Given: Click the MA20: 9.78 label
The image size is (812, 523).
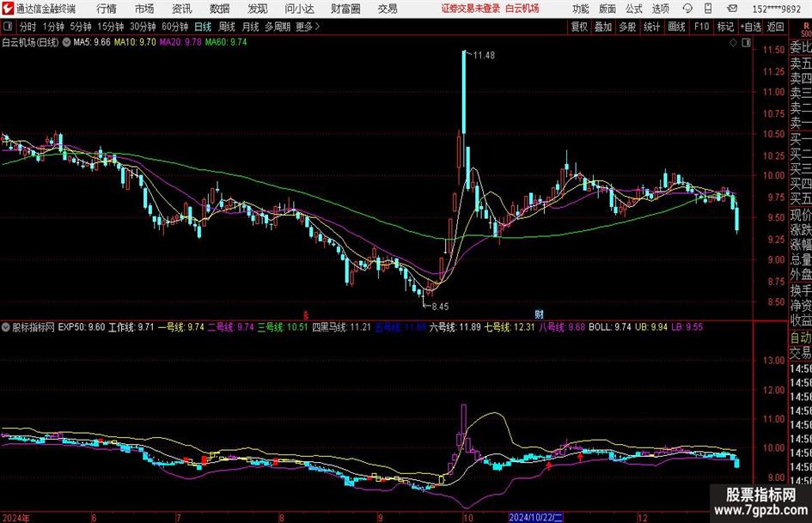Looking at the screenshot, I should [x=180, y=42].
